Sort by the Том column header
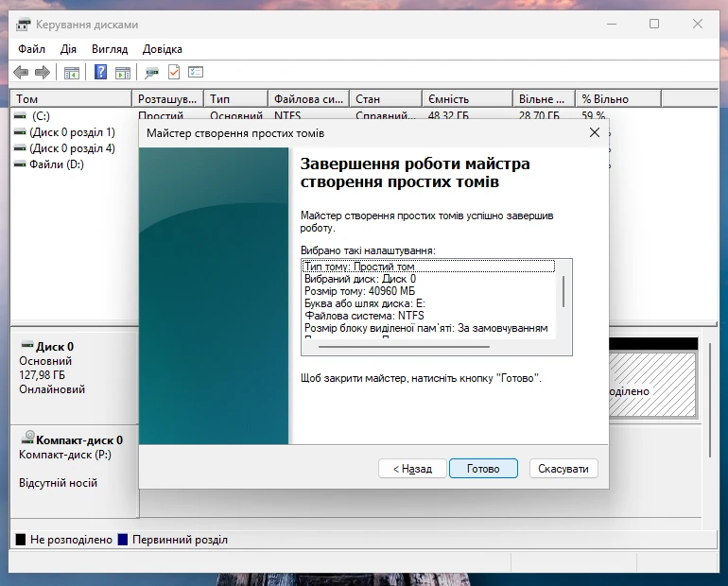This screenshot has height=586, width=728. [71, 99]
